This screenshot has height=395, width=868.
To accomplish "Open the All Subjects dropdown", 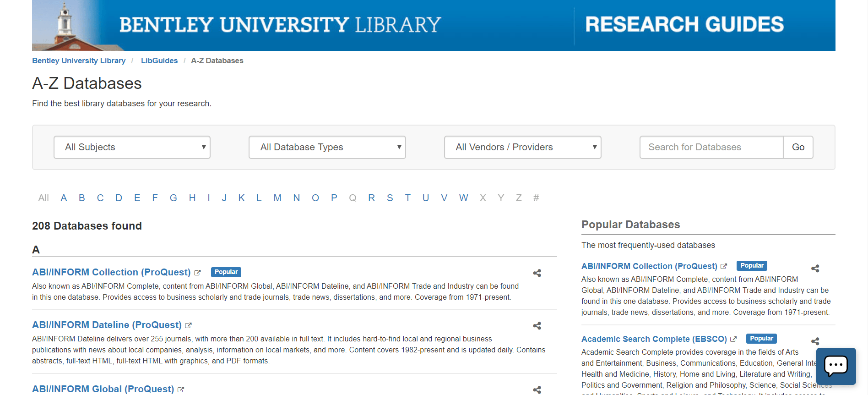I will pyautogui.click(x=132, y=147).
